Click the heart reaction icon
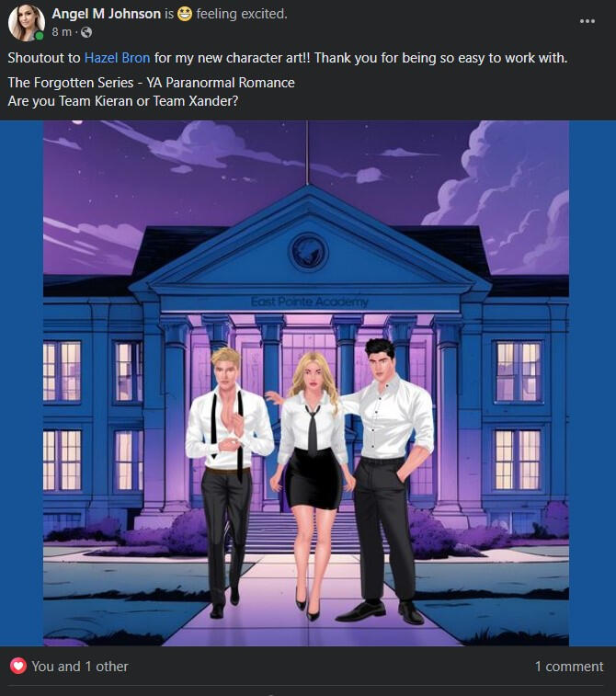Screen dimensions: 616x696 (18, 666)
